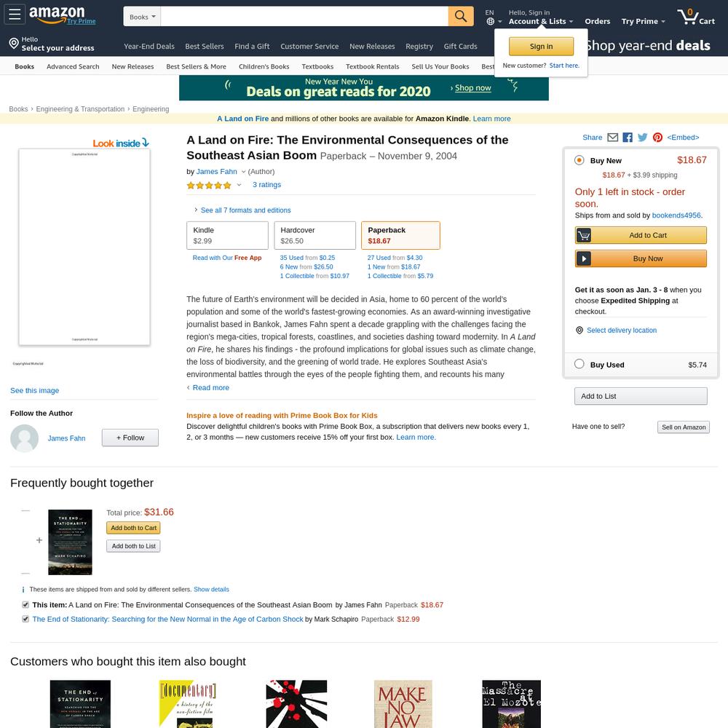Share the book on Twitter

(x=643, y=138)
